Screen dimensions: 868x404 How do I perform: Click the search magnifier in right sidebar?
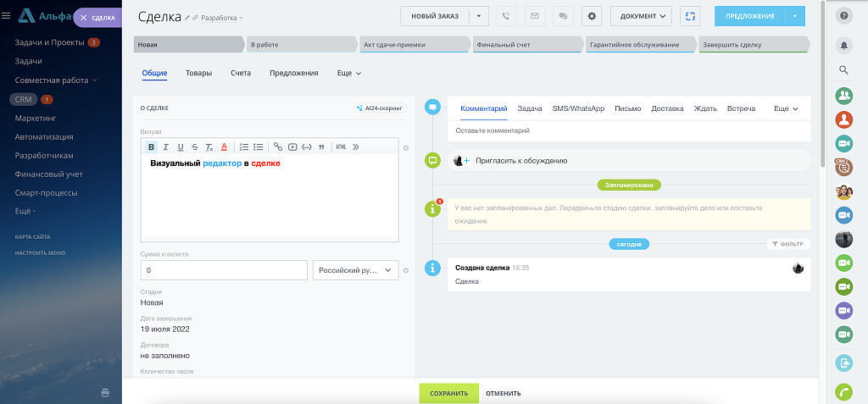(x=843, y=70)
